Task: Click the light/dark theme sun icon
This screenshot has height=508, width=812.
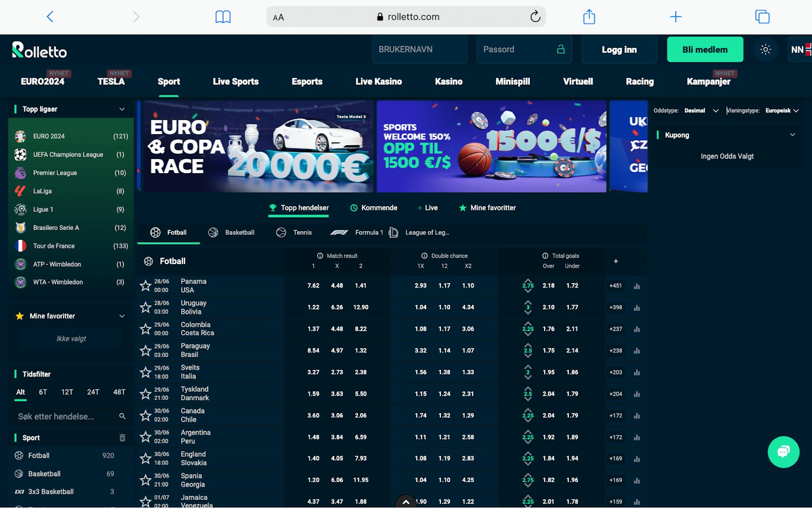Action: pos(765,49)
